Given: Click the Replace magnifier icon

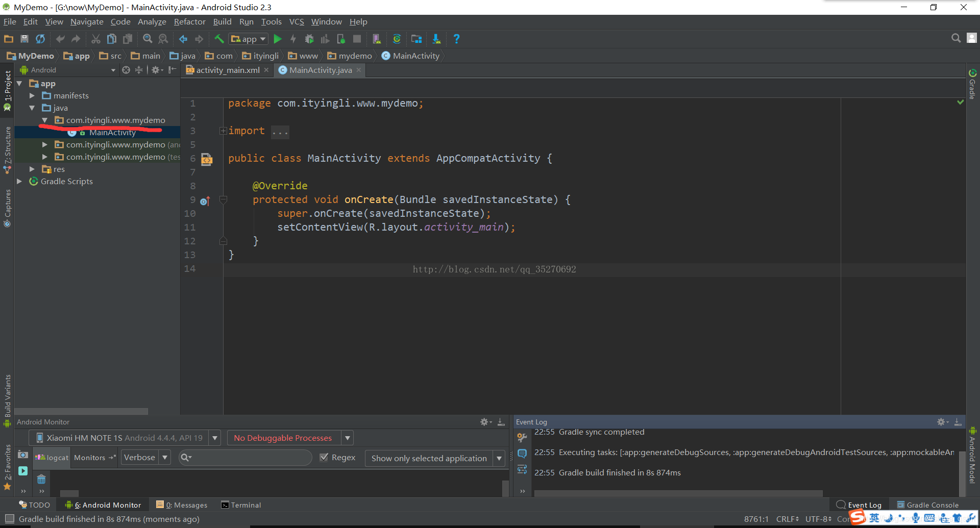Looking at the screenshot, I should pyautogui.click(x=163, y=39).
